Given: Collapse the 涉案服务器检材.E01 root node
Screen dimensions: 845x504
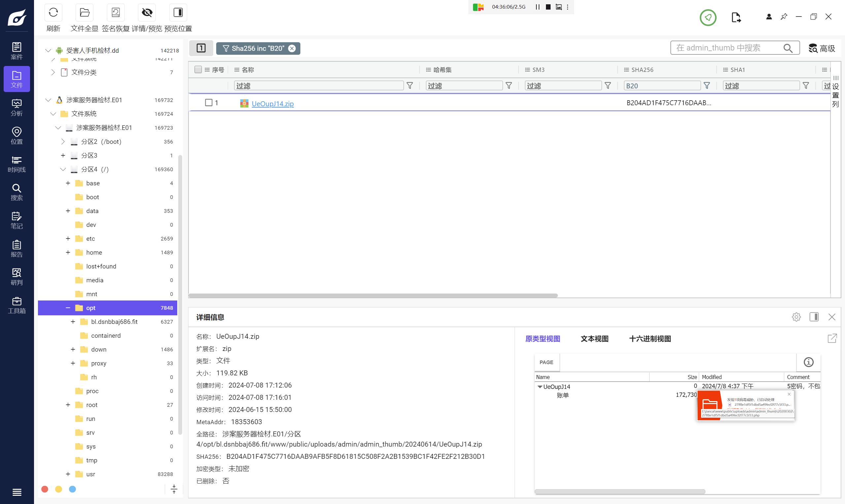Looking at the screenshot, I should coord(48,100).
